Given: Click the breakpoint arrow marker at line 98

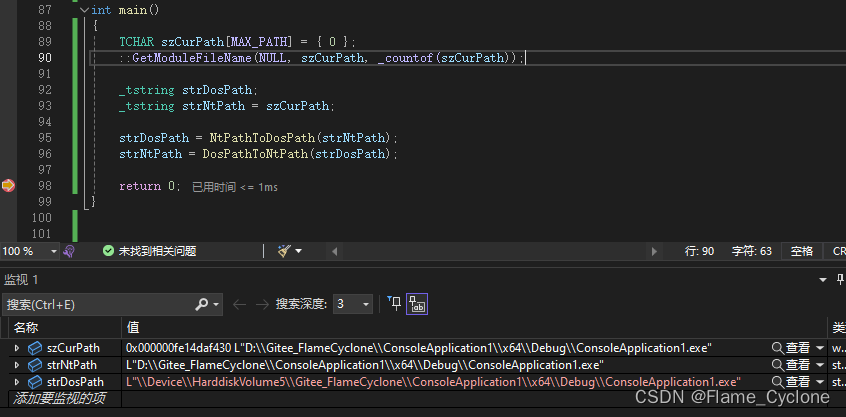Looking at the screenshot, I should [8, 186].
